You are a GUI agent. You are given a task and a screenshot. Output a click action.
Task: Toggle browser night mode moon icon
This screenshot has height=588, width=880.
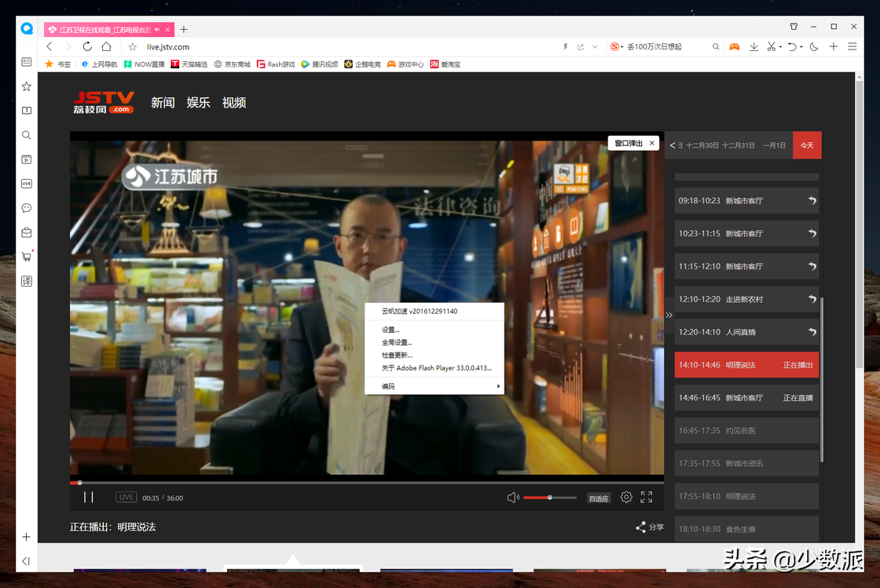814,47
